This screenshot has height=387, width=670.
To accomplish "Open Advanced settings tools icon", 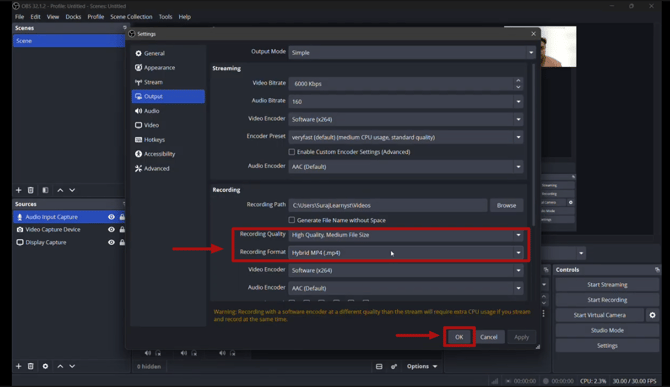I will [138, 169].
